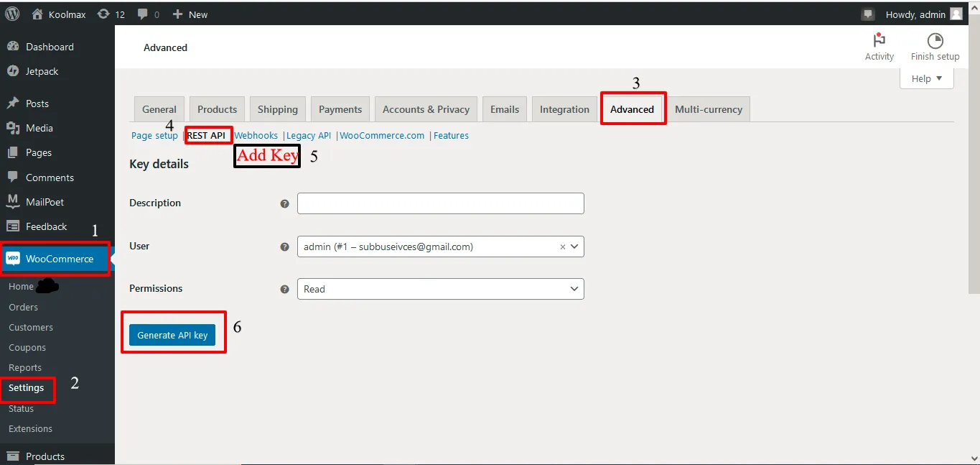The width and height of the screenshot is (980, 465).
Task: Open the Activity flag icon
Action: [879, 41]
